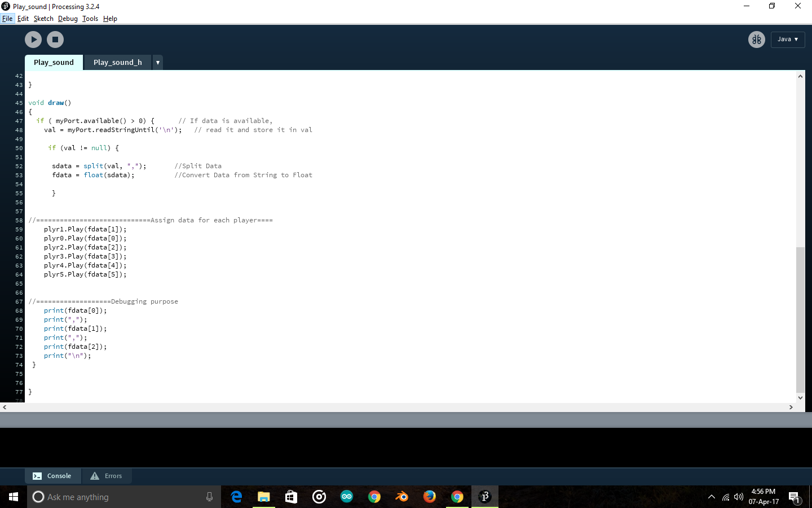Open the Debug menu

coord(68,19)
